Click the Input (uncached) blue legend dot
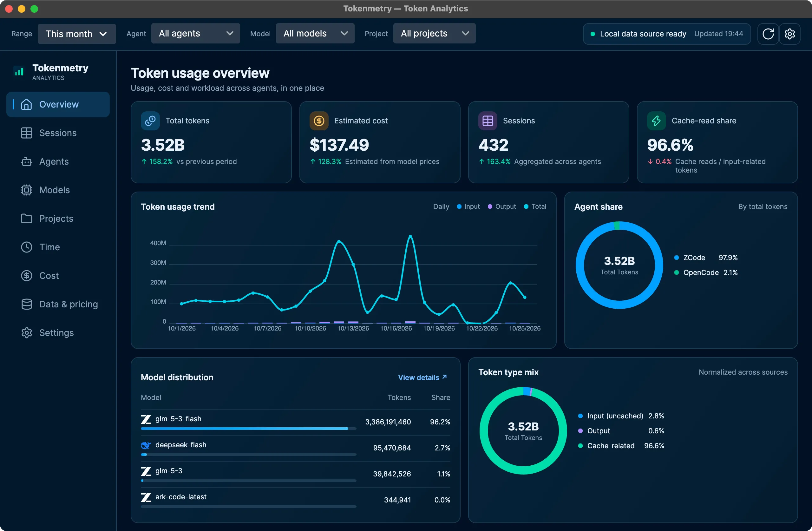 [x=580, y=416]
